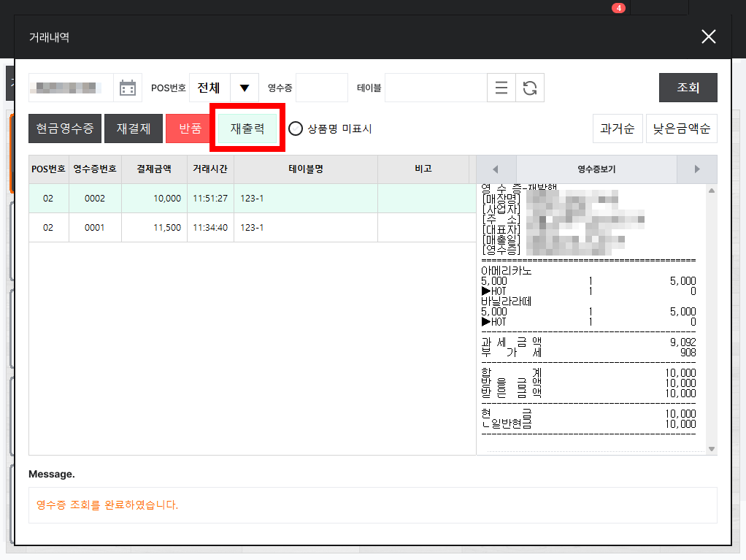Click the 조회 search button
The image size is (746, 560).
[x=688, y=88]
